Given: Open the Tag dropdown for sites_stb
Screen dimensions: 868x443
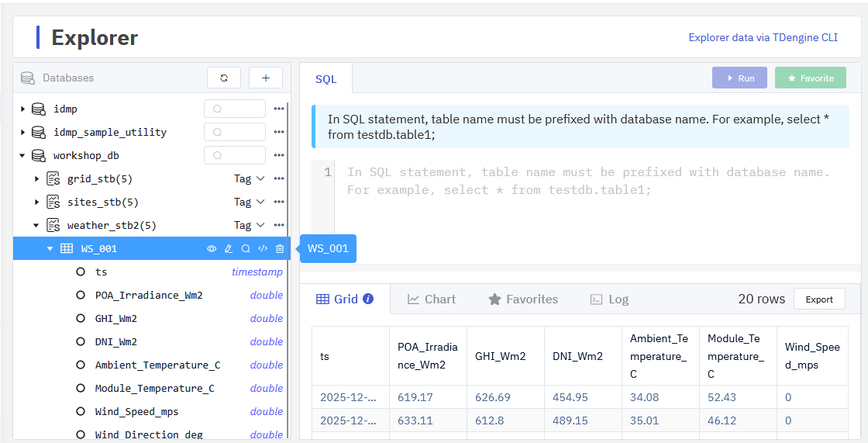Looking at the screenshot, I should click(x=250, y=202).
